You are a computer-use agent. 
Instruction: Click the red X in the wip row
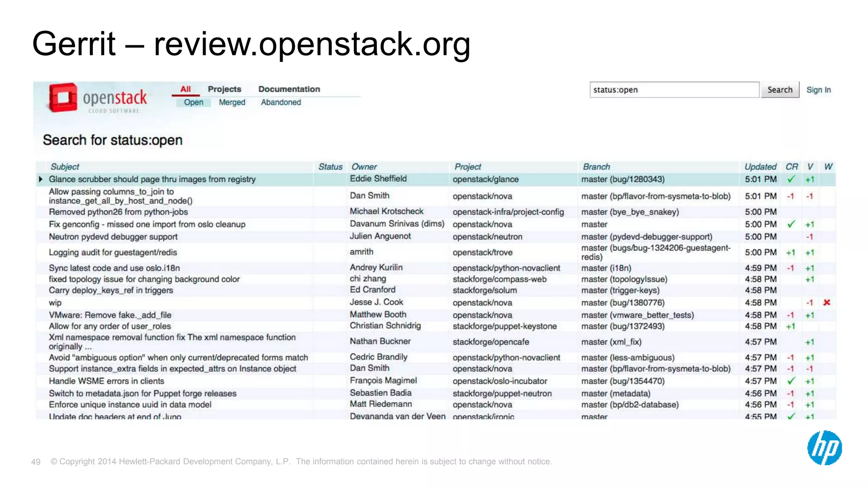[826, 302]
